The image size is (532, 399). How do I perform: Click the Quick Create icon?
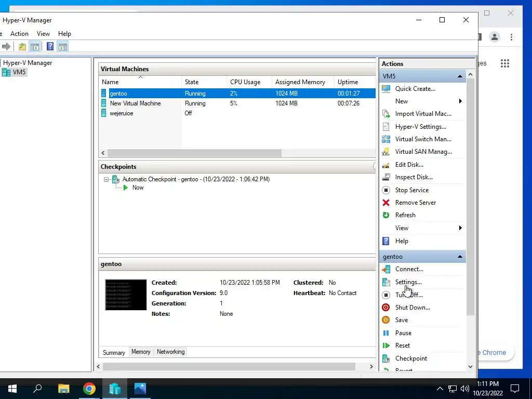pyautogui.click(x=386, y=88)
